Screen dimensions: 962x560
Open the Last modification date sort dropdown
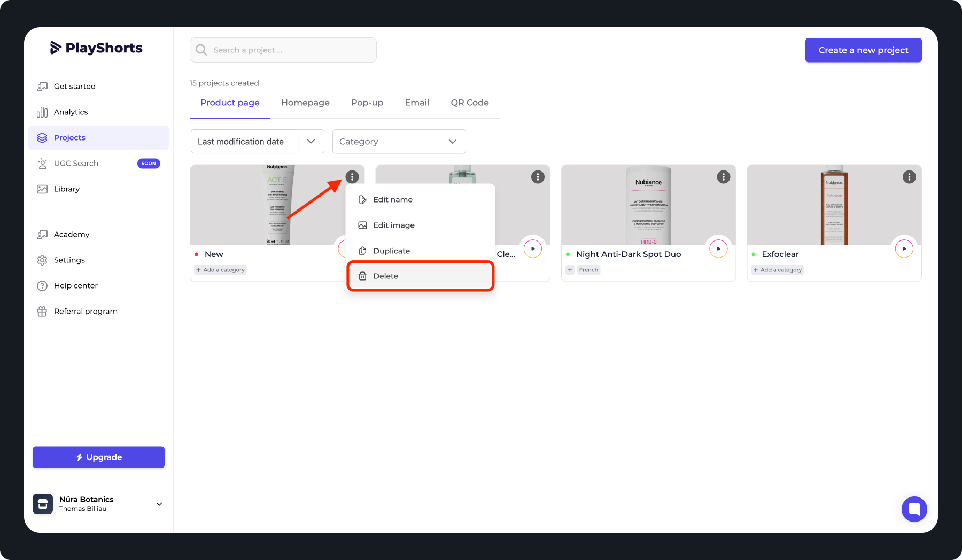click(x=258, y=142)
